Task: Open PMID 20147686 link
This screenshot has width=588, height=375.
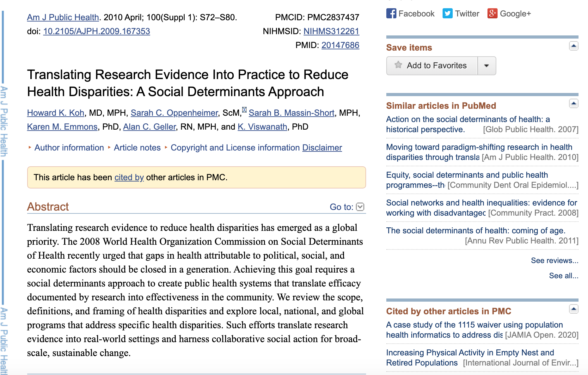Action: (x=340, y=45)
